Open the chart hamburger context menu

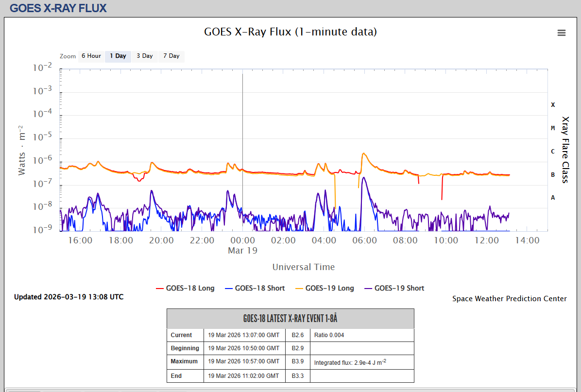click(x=561, y=33)
